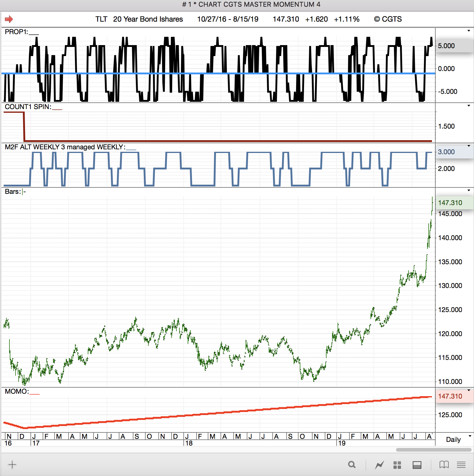
Task: Click the line chart drawing icon
Action: click(379, 465)
